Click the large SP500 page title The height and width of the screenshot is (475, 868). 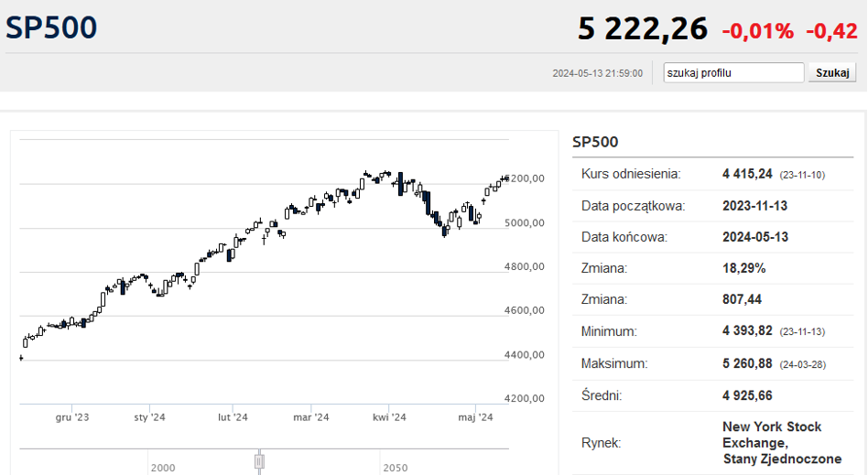51,28
